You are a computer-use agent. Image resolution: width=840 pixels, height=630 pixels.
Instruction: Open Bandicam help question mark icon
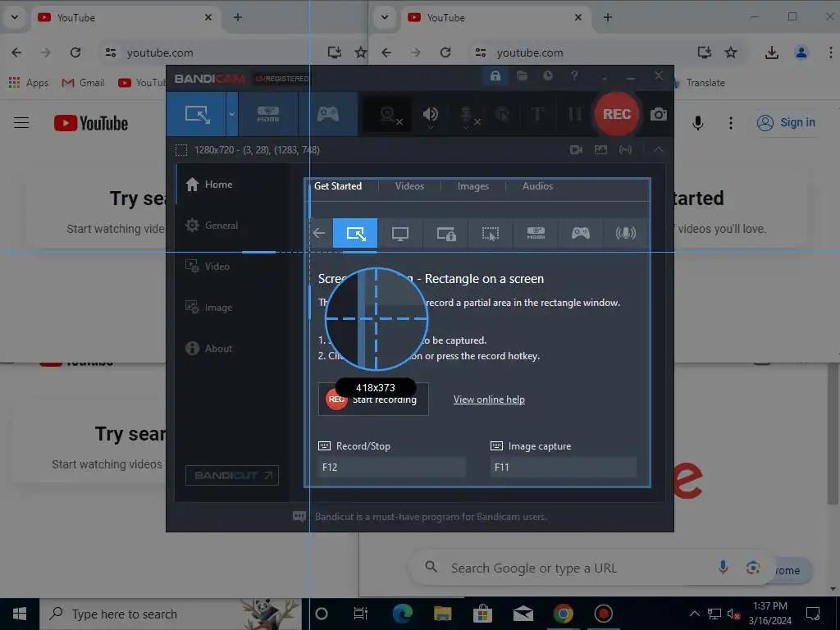[574, 76]
